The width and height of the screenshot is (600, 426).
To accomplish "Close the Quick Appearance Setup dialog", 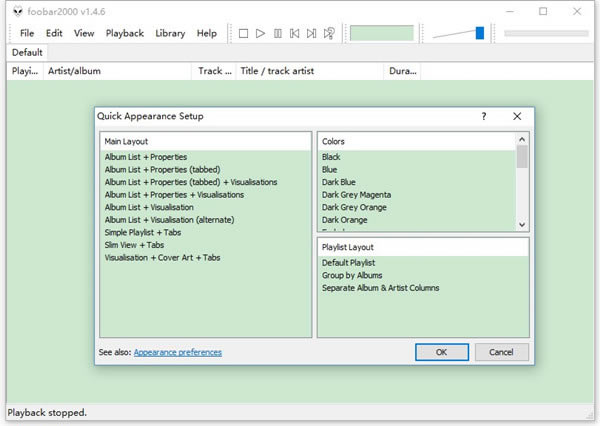I will click(517, 116).
